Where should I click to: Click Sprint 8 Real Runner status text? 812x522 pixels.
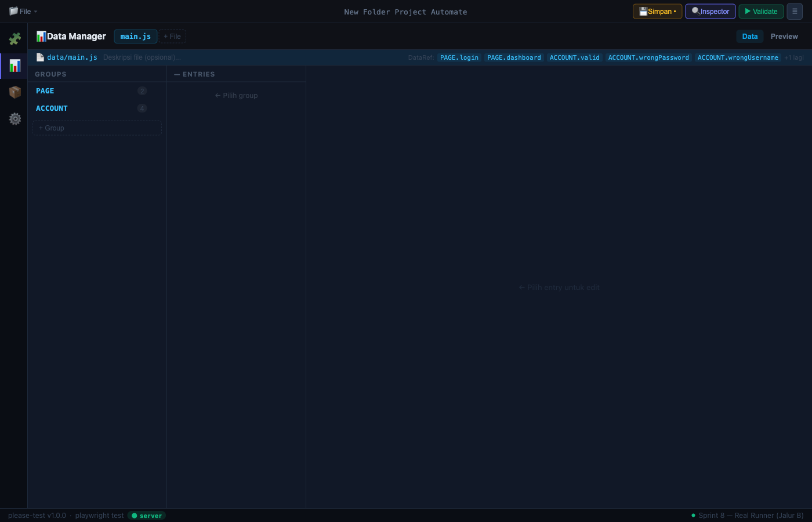tap(751, 516)
